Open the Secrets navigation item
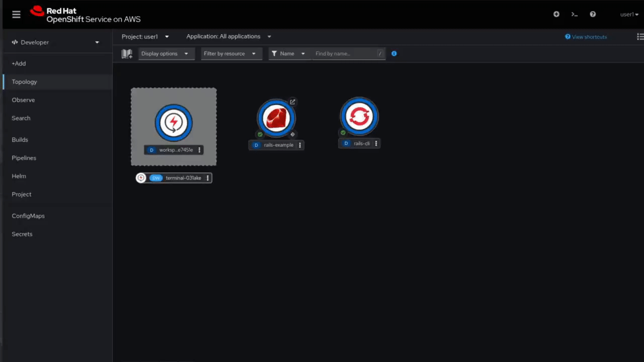This screenshot has height=362, width=644. [x=22, y=234]
